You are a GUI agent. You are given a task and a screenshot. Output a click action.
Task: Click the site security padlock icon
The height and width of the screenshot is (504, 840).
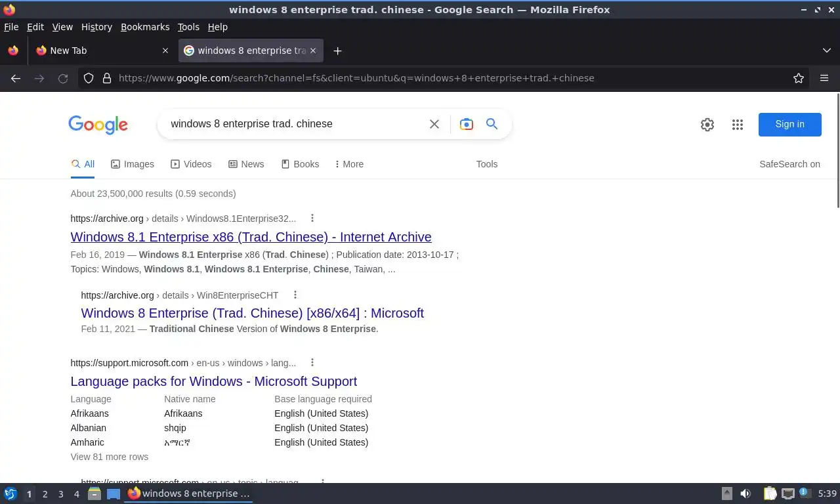[106, 78]
